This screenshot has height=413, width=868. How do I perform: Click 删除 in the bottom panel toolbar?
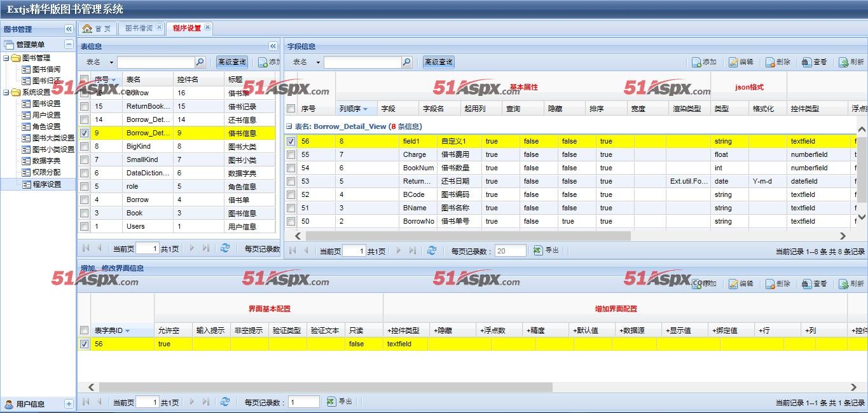tap(778, 284)
